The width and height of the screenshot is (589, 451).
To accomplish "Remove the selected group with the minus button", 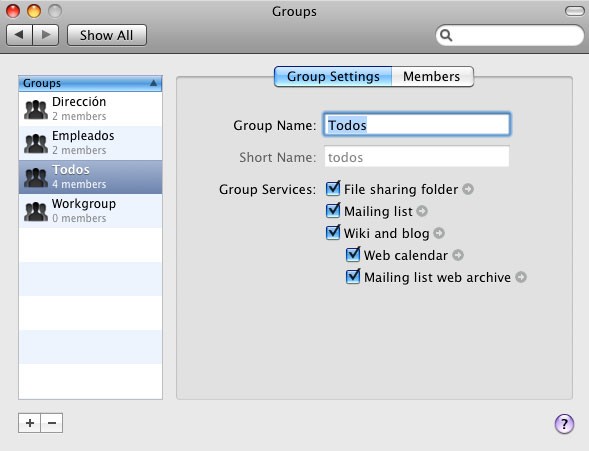I will 52,423.
